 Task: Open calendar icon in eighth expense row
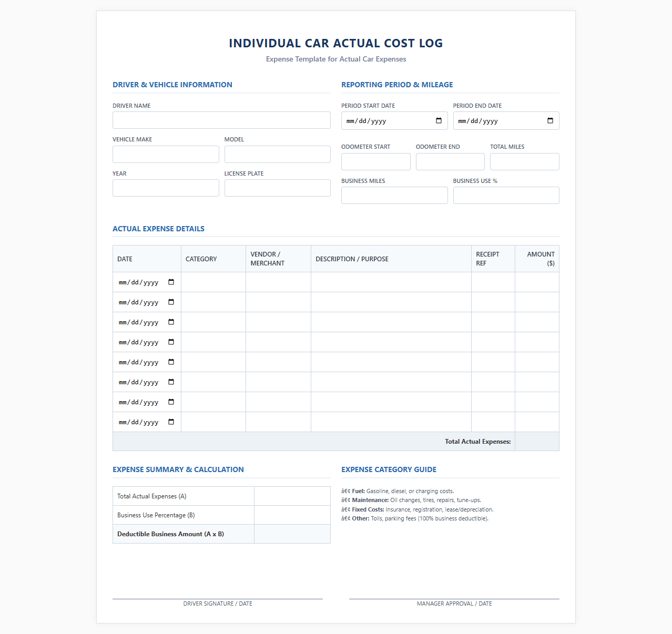[171, 422]
